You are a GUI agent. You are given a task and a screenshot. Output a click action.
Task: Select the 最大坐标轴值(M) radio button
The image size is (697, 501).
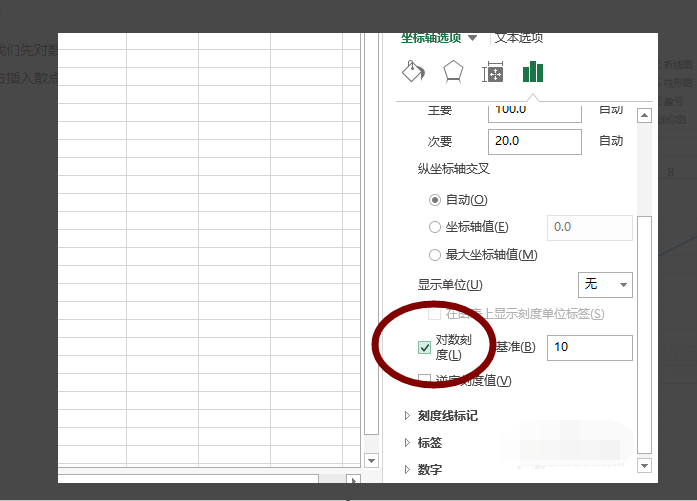click(435, 255)
